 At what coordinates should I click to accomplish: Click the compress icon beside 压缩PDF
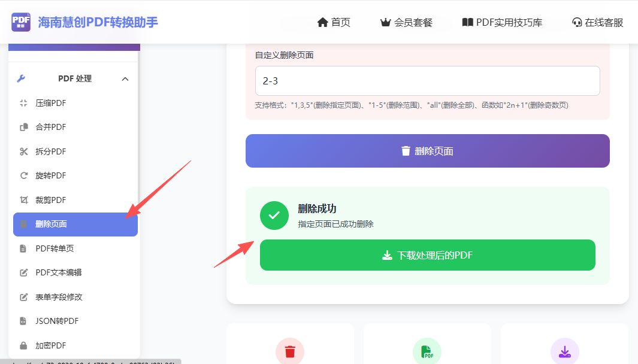pyautogui.click(x=23, y=104)
